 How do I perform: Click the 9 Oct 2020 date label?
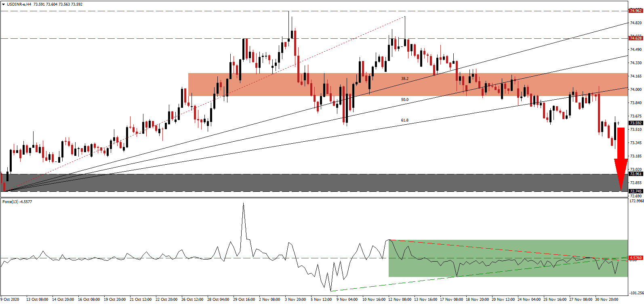click(10, 300)
